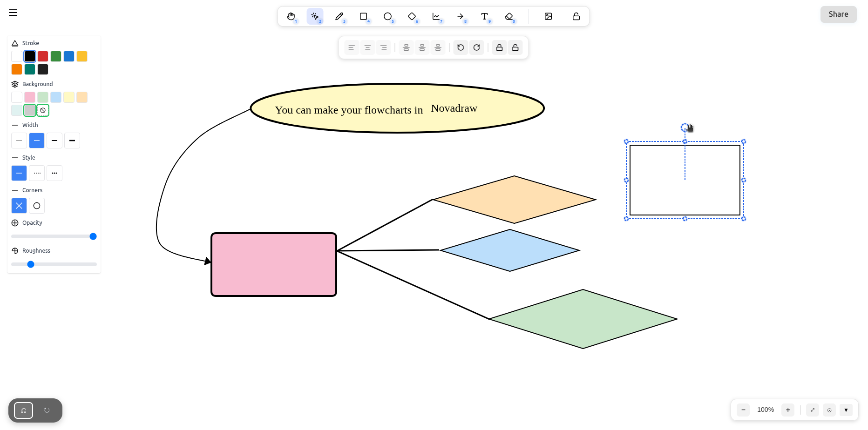Set stroke color to teal
This screenshot has width=868, height=430.
point(30,69)
